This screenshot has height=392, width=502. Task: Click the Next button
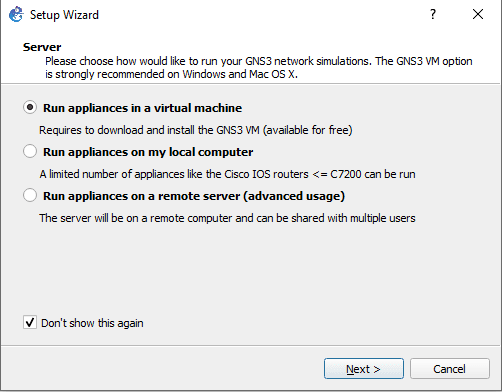point(364,369)
